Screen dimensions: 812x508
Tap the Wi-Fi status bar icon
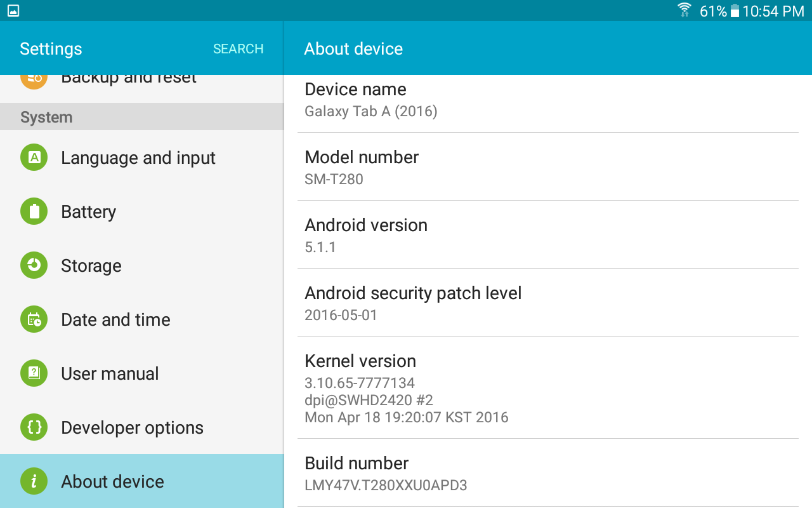[684, 10]
